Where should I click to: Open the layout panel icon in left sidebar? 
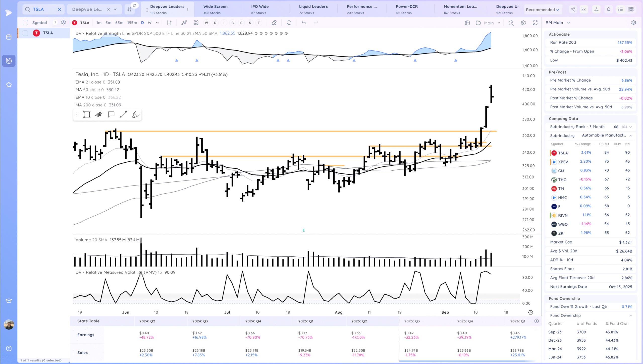(9, 37)
